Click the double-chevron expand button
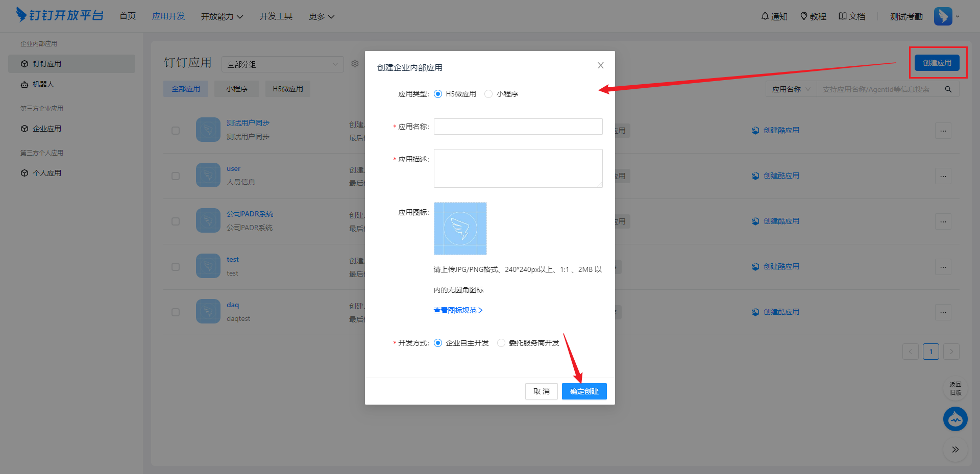The height and width of the screenshot is (474, 980). 955,450
